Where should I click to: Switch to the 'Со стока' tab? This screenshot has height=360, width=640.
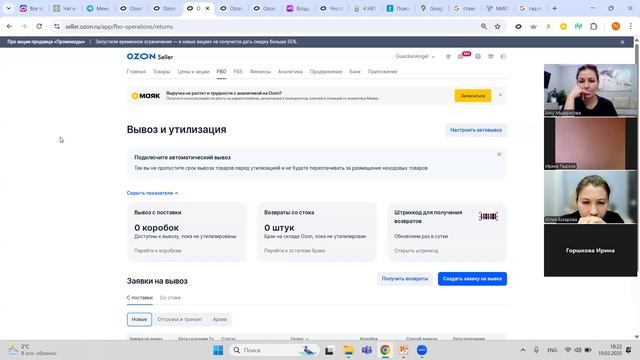(170, 298)
